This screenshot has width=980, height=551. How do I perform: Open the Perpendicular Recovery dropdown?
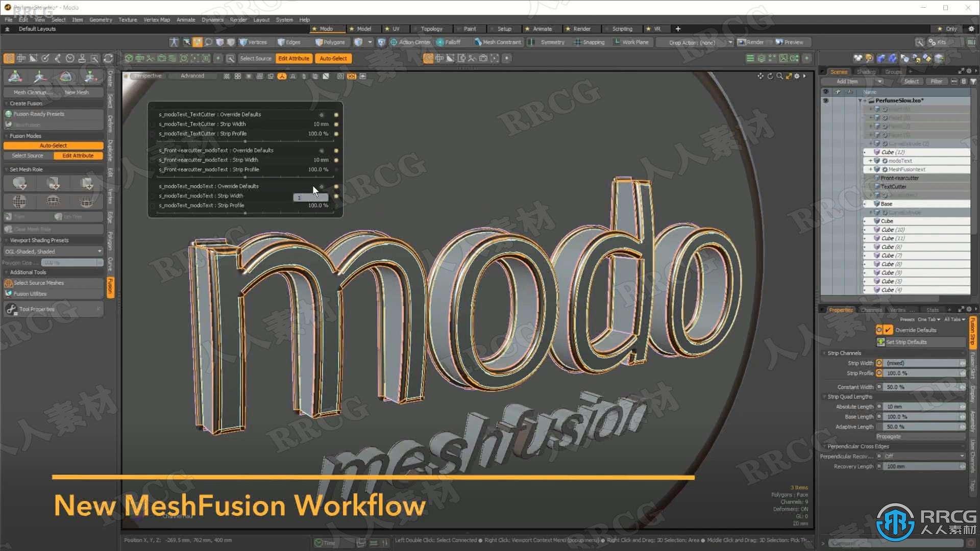(x=924, y=456)
